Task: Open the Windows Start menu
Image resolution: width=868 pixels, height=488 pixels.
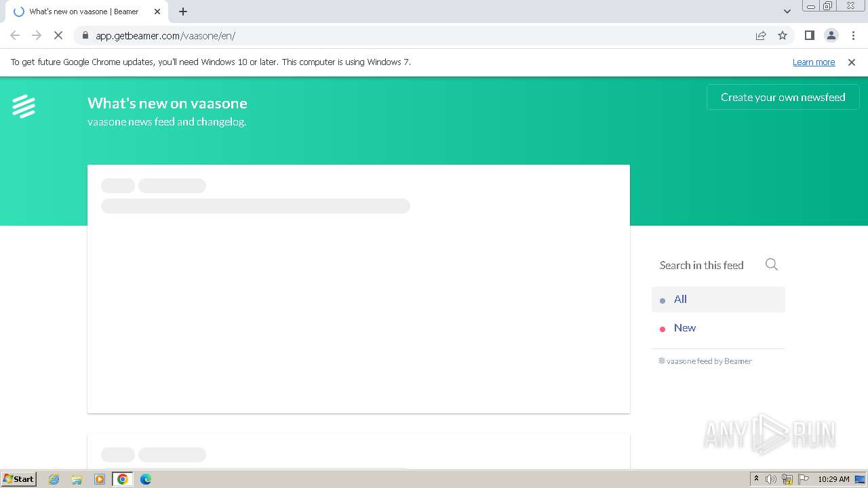Action: click(19, 479)
